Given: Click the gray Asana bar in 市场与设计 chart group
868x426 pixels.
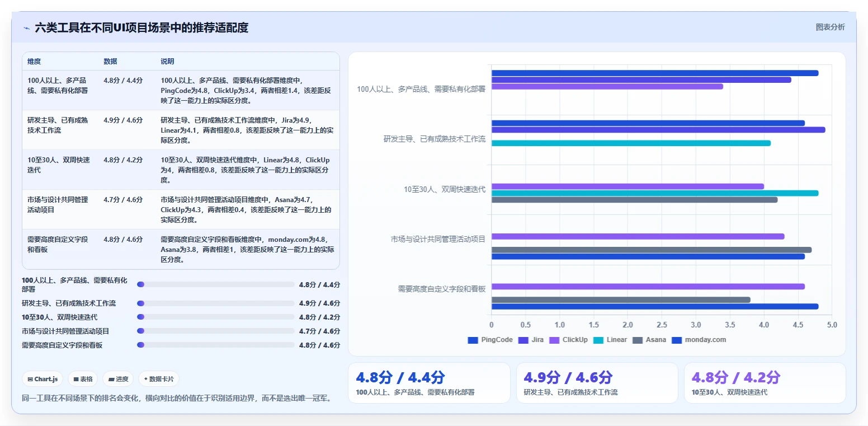Looking at the screenshot, I should click(x=652, y=250).
